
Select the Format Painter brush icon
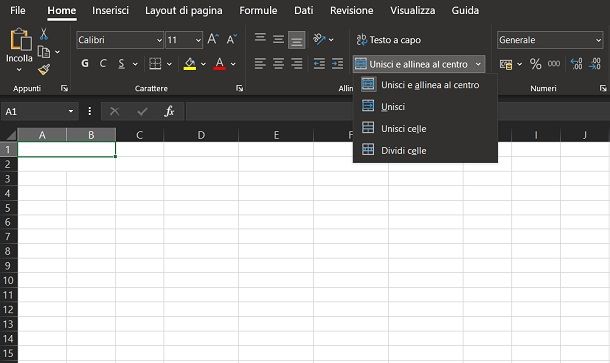[x=44, y=70]
